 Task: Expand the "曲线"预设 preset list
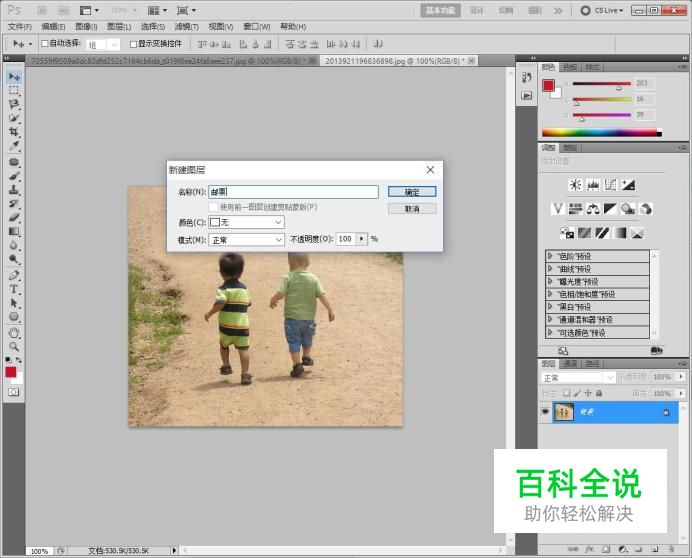550,269
